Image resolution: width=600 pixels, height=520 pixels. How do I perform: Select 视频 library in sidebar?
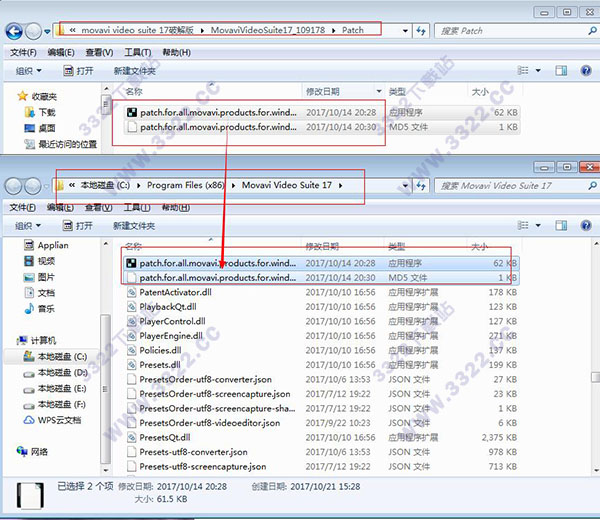(x=40, y=261)
